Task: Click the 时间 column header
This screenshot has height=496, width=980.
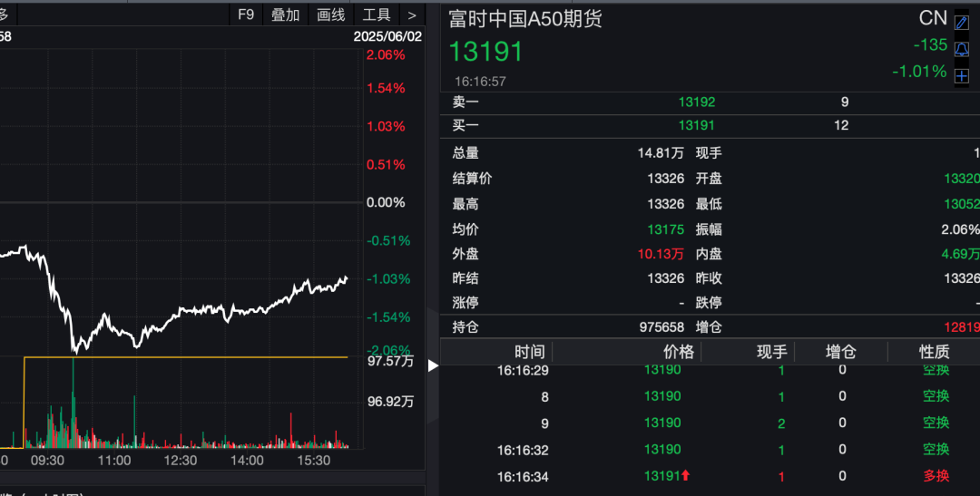Action: tap(530, 352)
